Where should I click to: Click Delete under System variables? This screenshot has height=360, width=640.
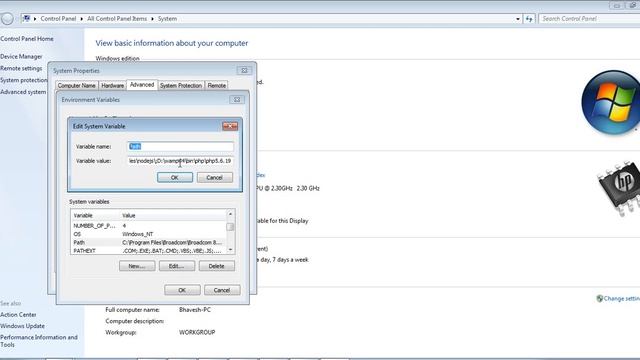click(217, 266)
